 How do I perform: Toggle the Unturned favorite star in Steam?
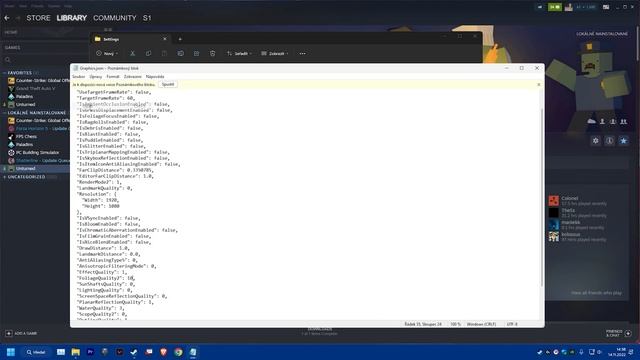pos(623,141)
